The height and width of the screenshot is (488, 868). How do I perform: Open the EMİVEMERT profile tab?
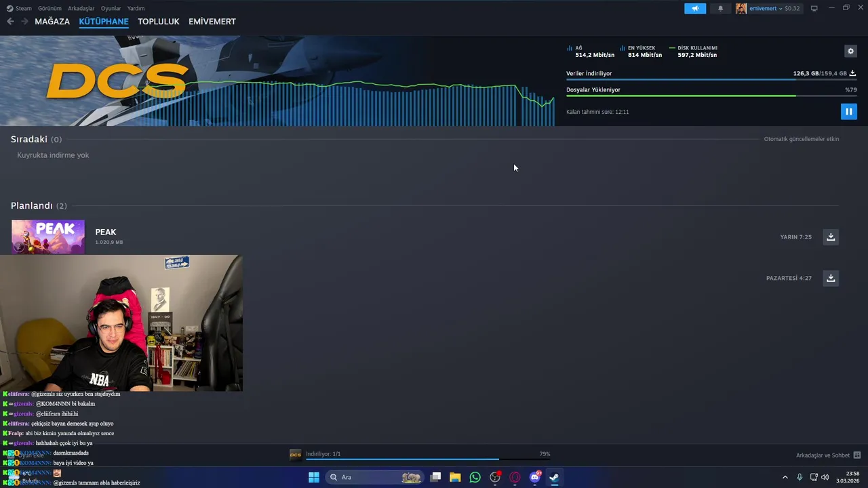(x=212, y=22)
